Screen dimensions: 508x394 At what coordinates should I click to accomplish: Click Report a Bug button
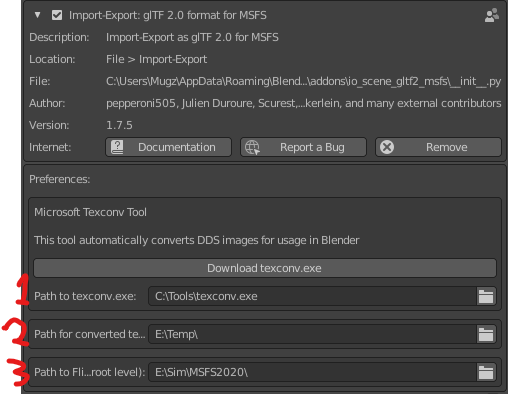[x=303, y=147]
